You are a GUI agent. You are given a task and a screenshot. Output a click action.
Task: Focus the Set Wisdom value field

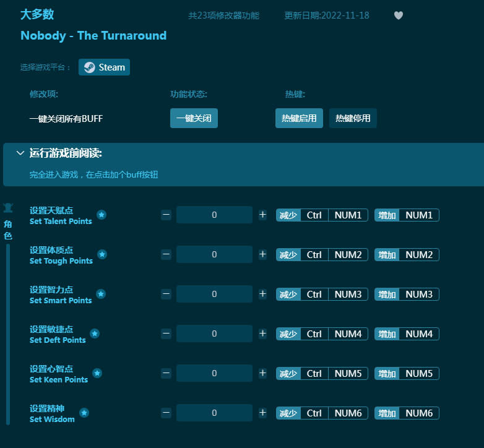click(x=214, y=413)
